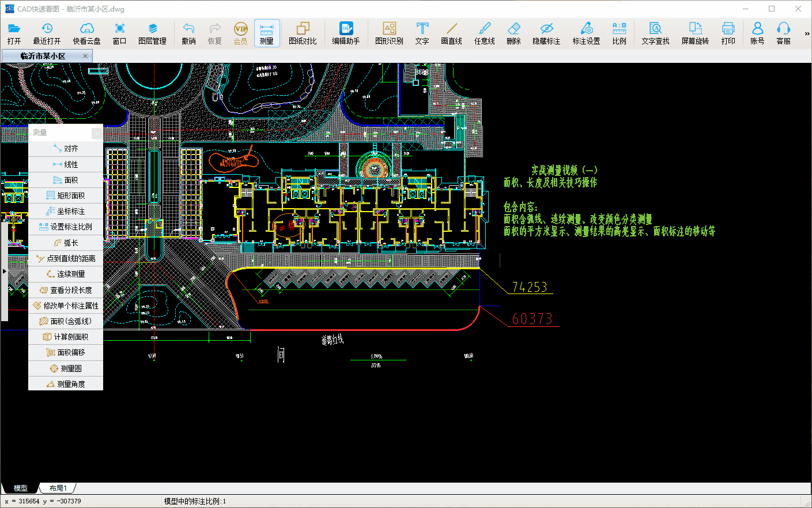Viewport: 812px width, 508px height.
Task: Click 测量角度 in the measure panel
Action: point(66,384)
